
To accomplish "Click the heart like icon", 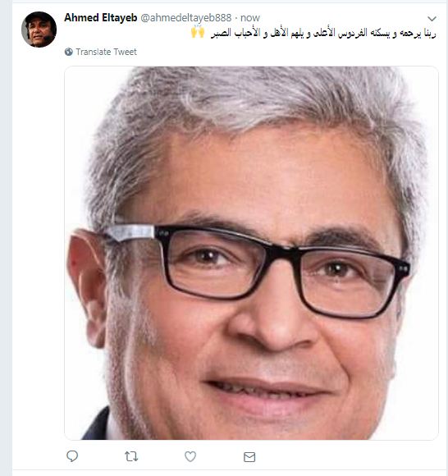I will pos(190,456).
